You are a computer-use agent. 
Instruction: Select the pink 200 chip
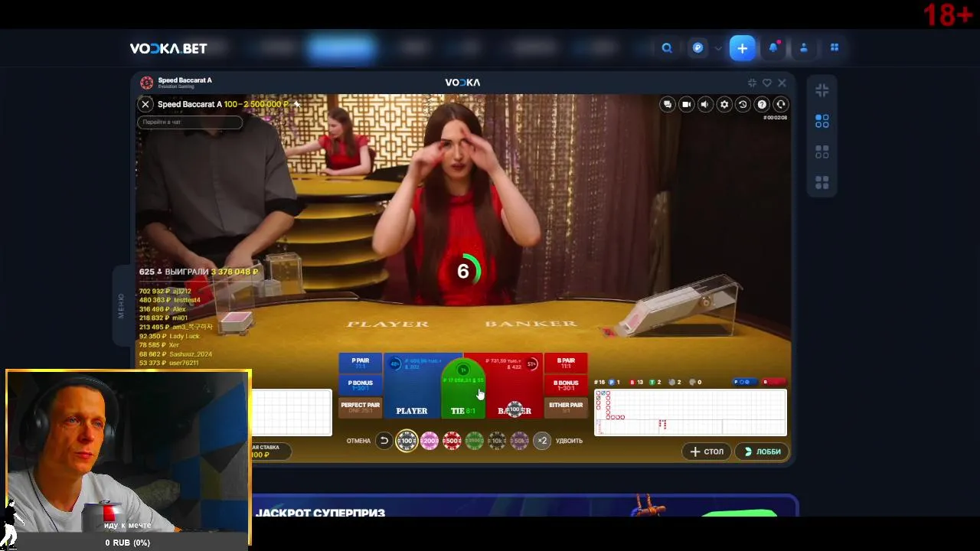(430, 441)
